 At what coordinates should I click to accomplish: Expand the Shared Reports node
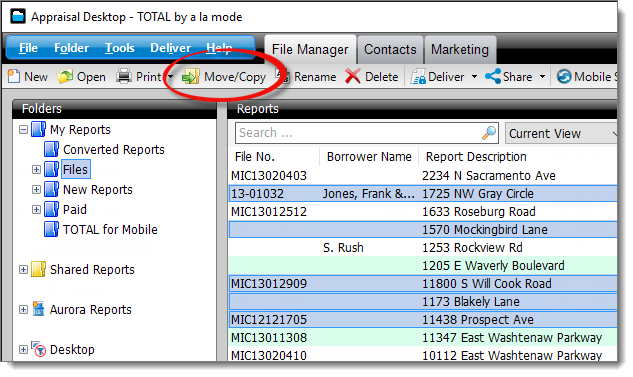coord(23,269)
